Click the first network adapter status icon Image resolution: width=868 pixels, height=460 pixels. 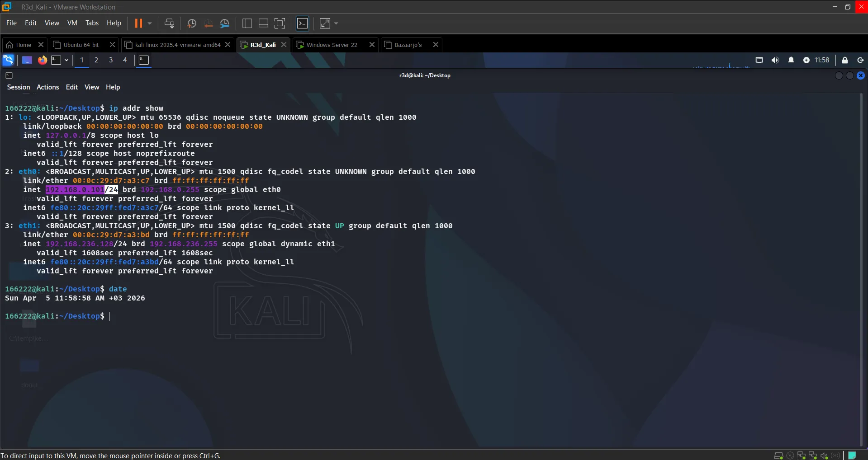click(802, 455)
